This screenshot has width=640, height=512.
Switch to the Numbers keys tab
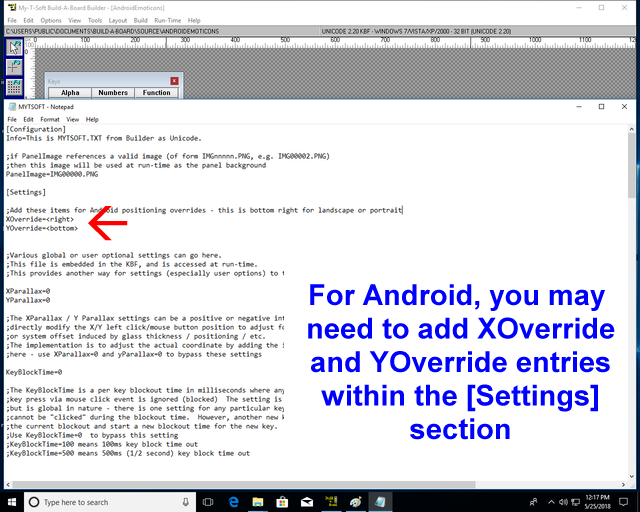[x=113, y=93]
